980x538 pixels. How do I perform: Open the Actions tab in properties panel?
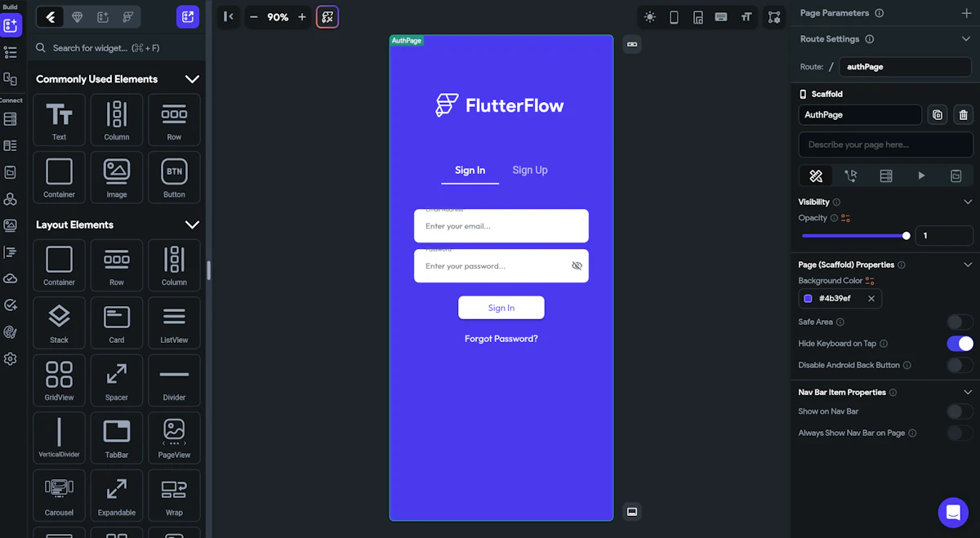point(851,176)
